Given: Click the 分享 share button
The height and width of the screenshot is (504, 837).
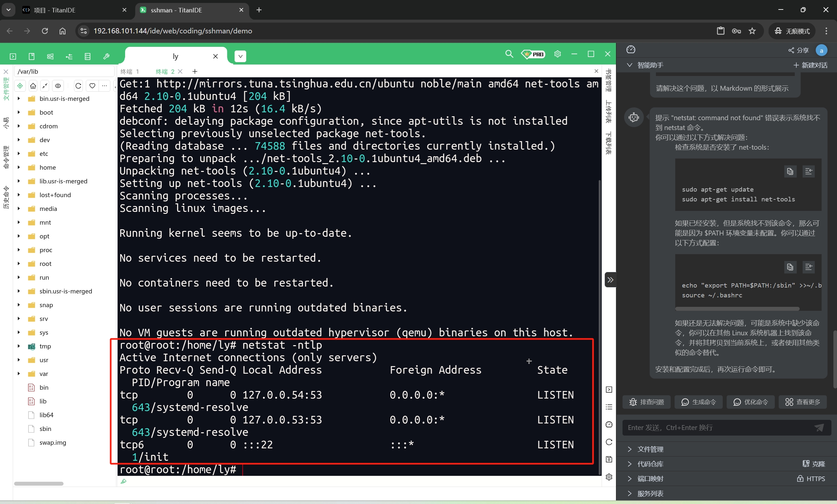Looking at the screenshot, I should pyautogui.click(x=799, y=50).
